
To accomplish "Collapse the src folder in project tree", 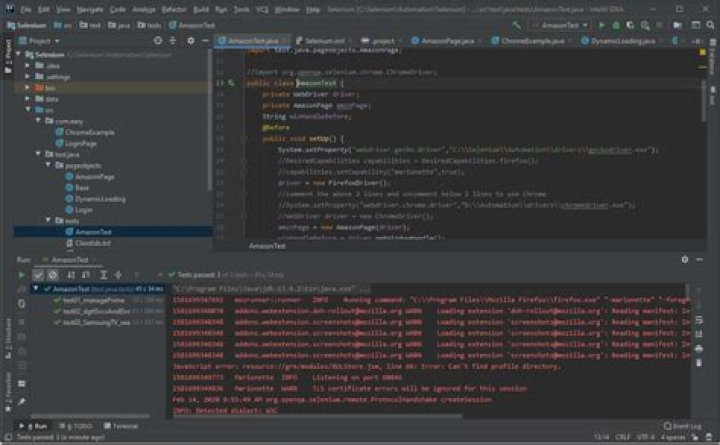I will 28,110.
